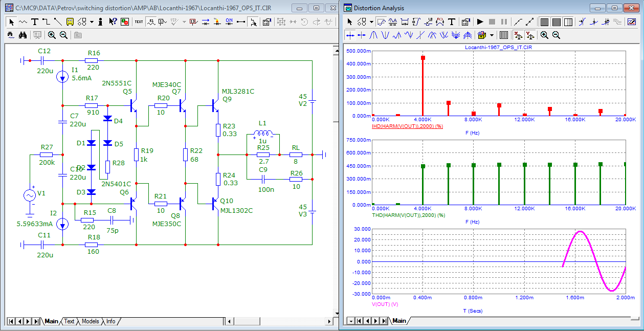The width and height of the screenshot is (644, 331).
Task: Toggle grid text display button
Action: [x=139, y=22]
